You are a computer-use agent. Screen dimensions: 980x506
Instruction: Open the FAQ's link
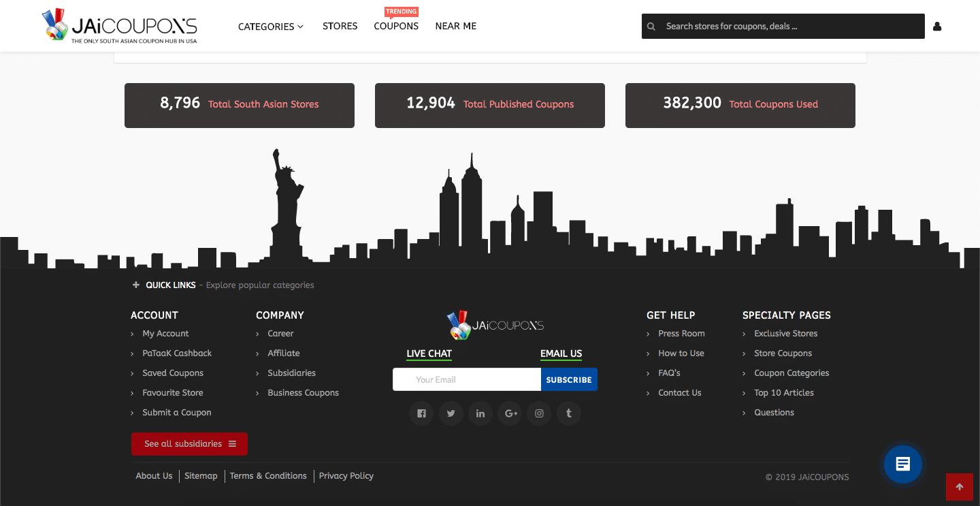coord(669,373)
